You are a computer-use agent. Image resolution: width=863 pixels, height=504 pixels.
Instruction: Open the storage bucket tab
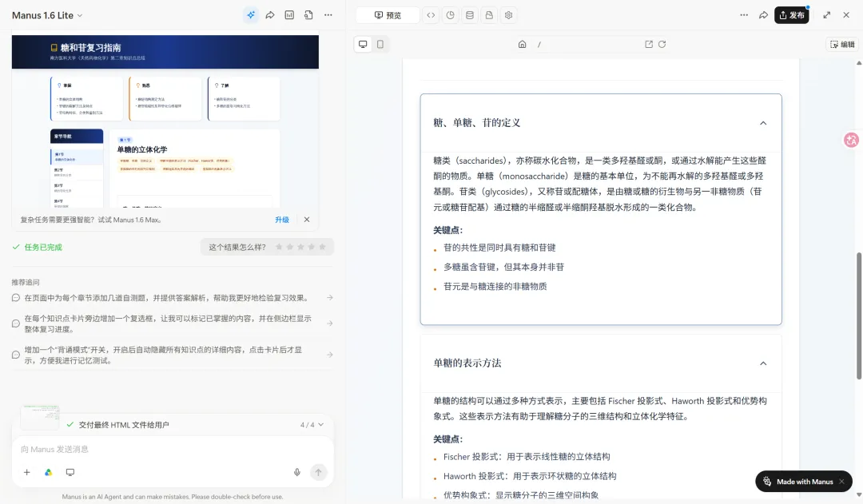coord(489,15)
